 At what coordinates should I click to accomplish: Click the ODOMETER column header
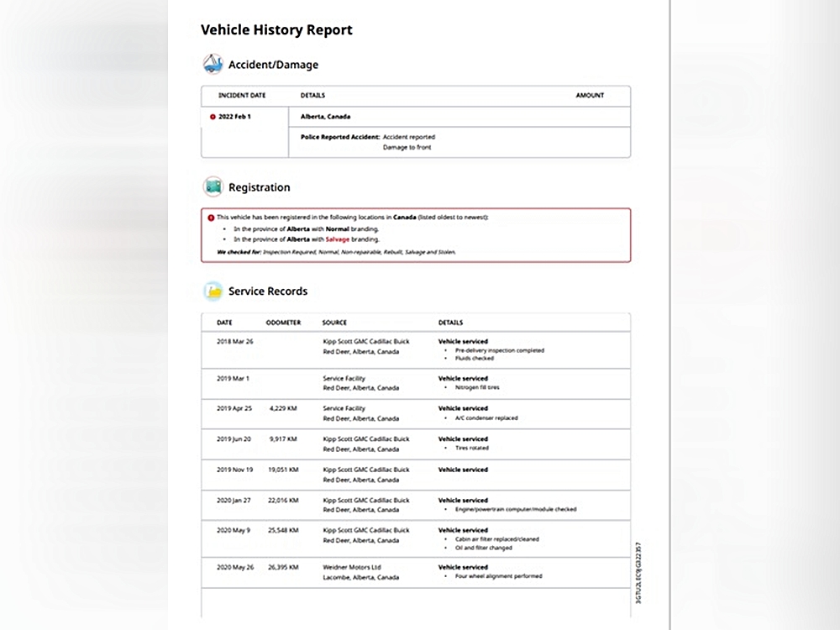[283, 323]
